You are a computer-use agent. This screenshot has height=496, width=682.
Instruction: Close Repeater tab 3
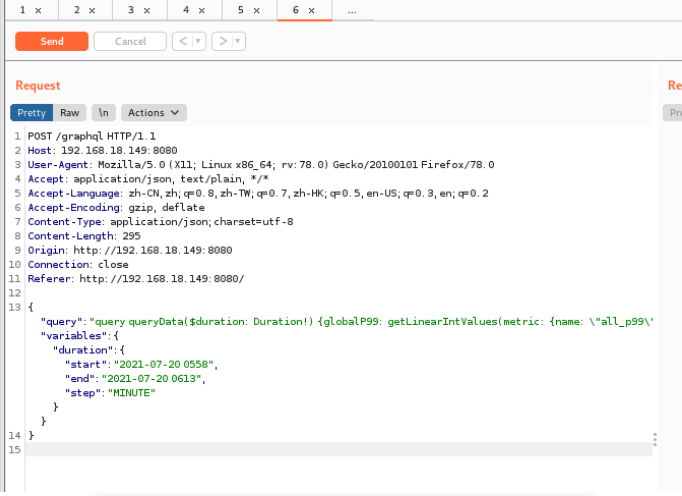click(x=147, y=10)
